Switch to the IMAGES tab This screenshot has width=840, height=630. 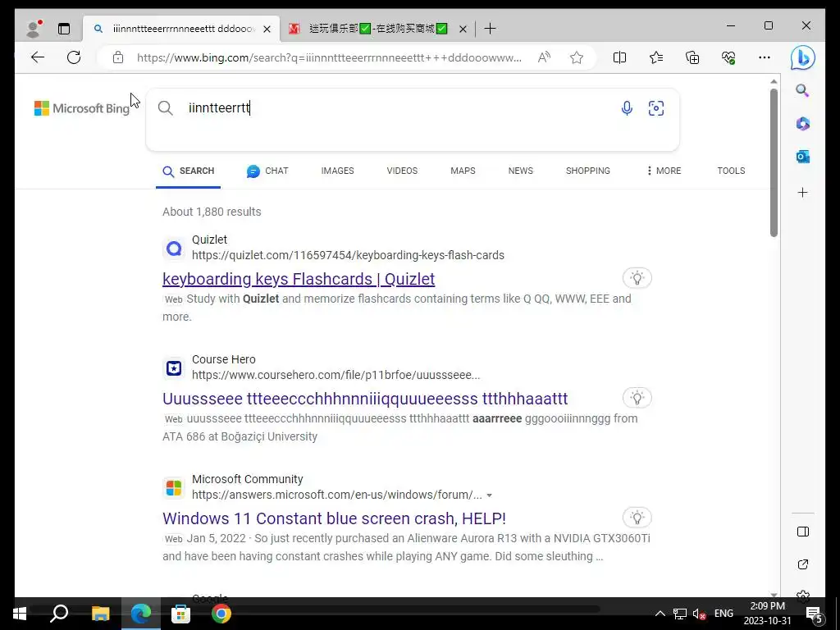(337, 171)
